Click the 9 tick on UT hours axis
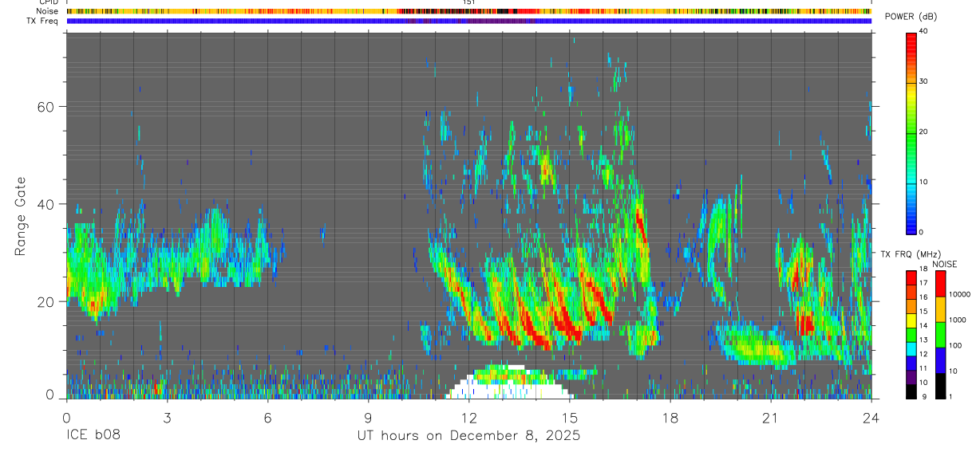980x452 pixels. tap(368, 417)
